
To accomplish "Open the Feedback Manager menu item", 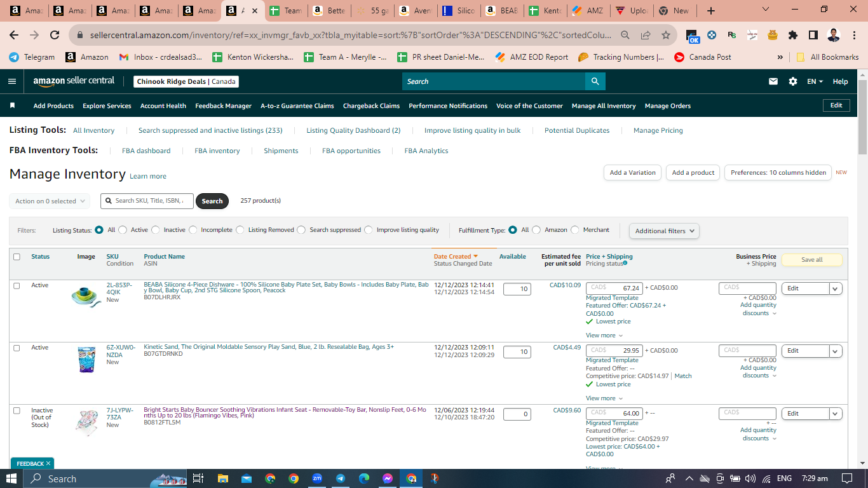I will point(223,105).
